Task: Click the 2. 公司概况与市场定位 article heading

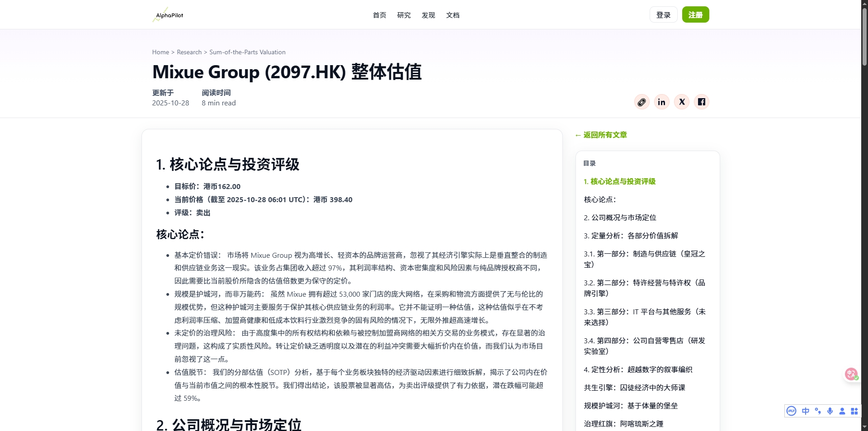Action: pos(229,424)
